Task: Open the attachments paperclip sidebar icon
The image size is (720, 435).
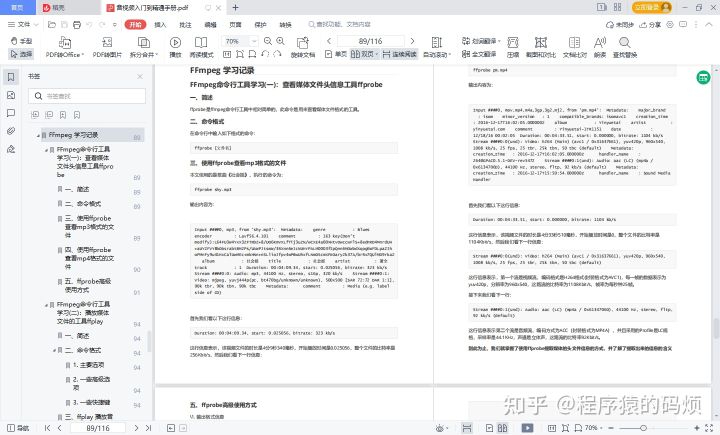Action: 11,131
